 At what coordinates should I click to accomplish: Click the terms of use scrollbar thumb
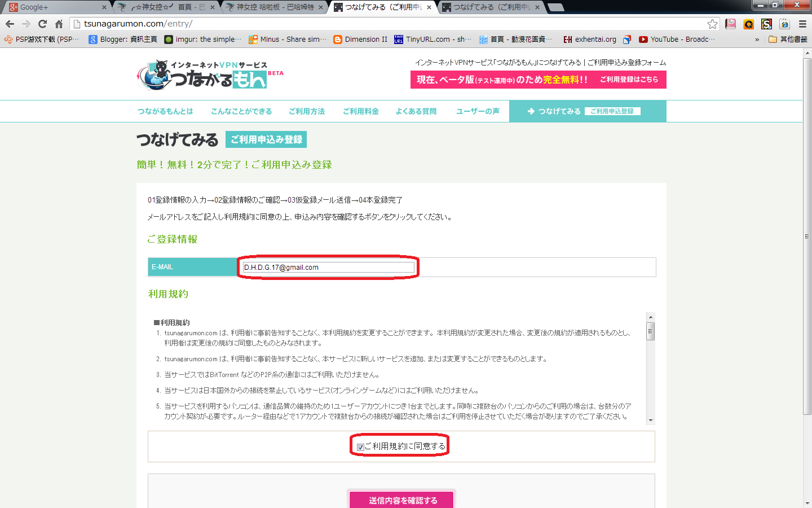(651, 331)
